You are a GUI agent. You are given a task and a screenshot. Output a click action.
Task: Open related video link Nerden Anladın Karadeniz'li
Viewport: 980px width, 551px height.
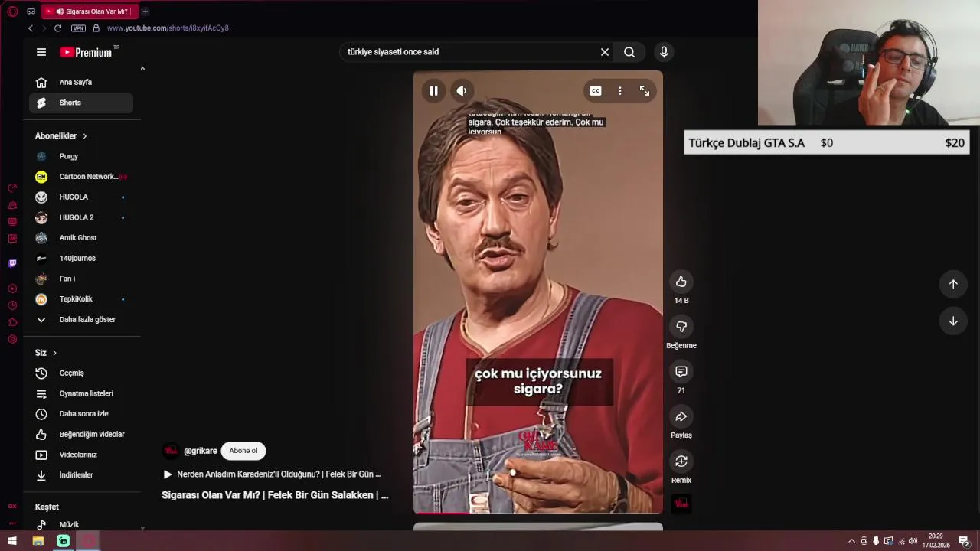click(272, 474)
